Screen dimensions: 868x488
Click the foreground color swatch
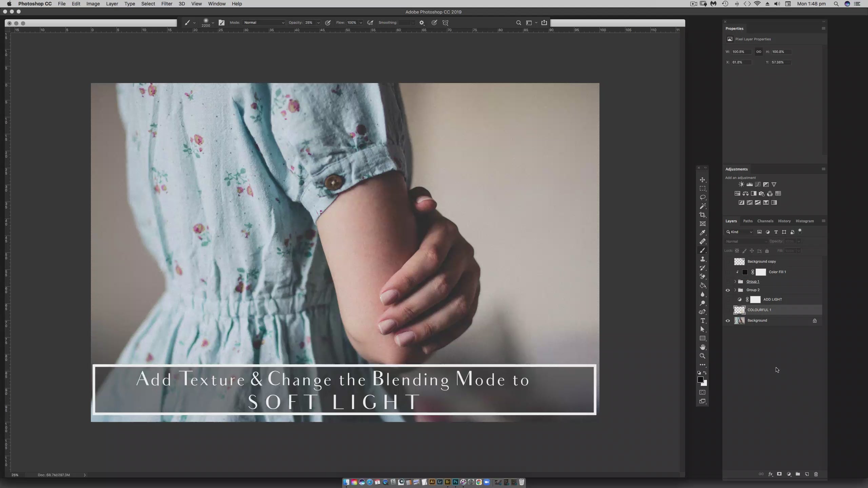701,380
